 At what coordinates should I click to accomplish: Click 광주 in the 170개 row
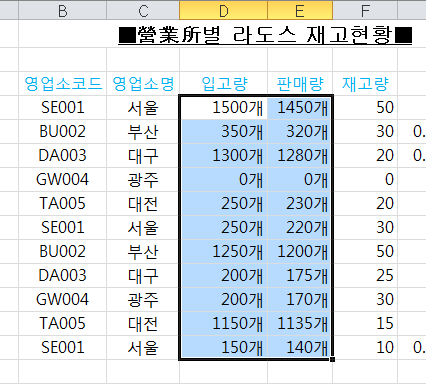tap(143, 299)
